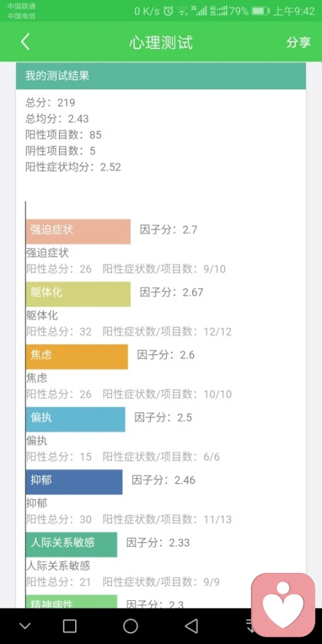Select the 躯体化 yellow-green bar
This screenshot has height=644, width=322.
tap(78, 294)
